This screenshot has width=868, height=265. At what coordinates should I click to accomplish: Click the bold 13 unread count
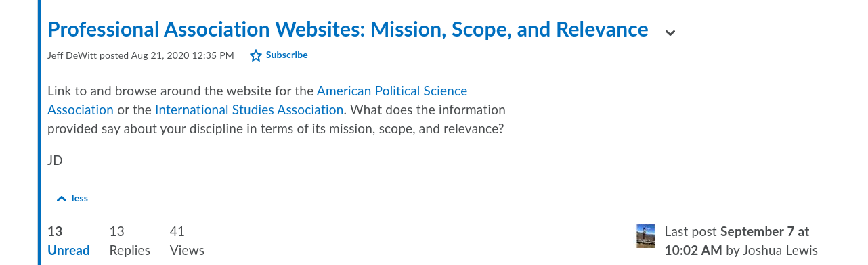(x=55, y=231)
